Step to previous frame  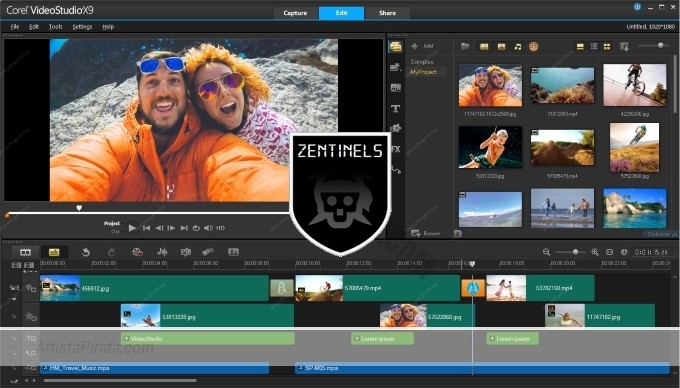[159, 228]
